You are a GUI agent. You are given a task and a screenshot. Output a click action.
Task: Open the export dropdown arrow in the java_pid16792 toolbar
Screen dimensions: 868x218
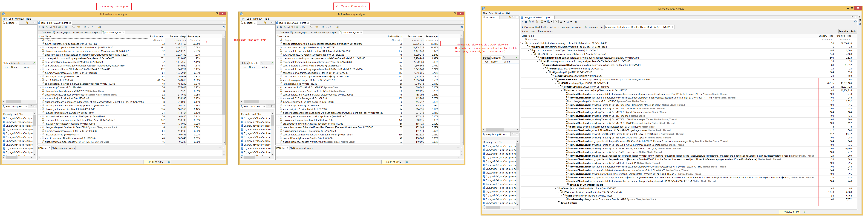coord(95,27)
